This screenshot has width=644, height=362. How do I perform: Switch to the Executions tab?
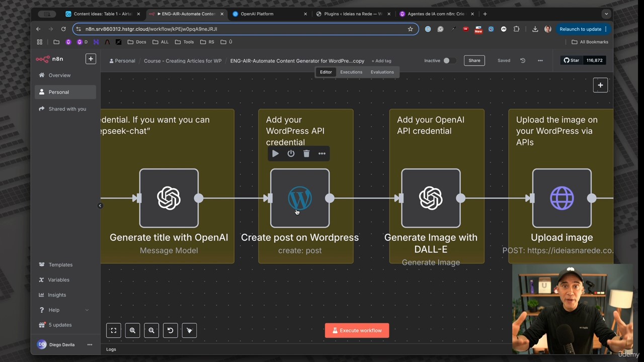point(351,72)
